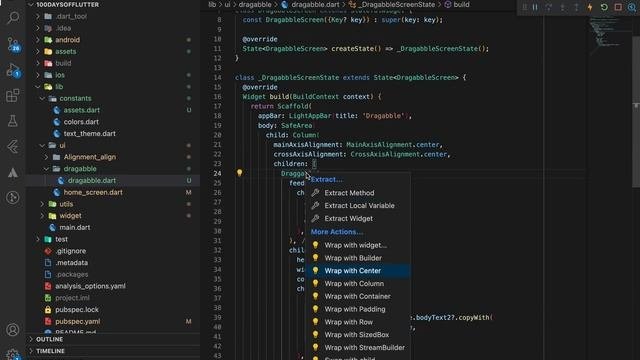Screen dimensions: 640x360
Task: Open colors.dart file
Action: point(81,122)
